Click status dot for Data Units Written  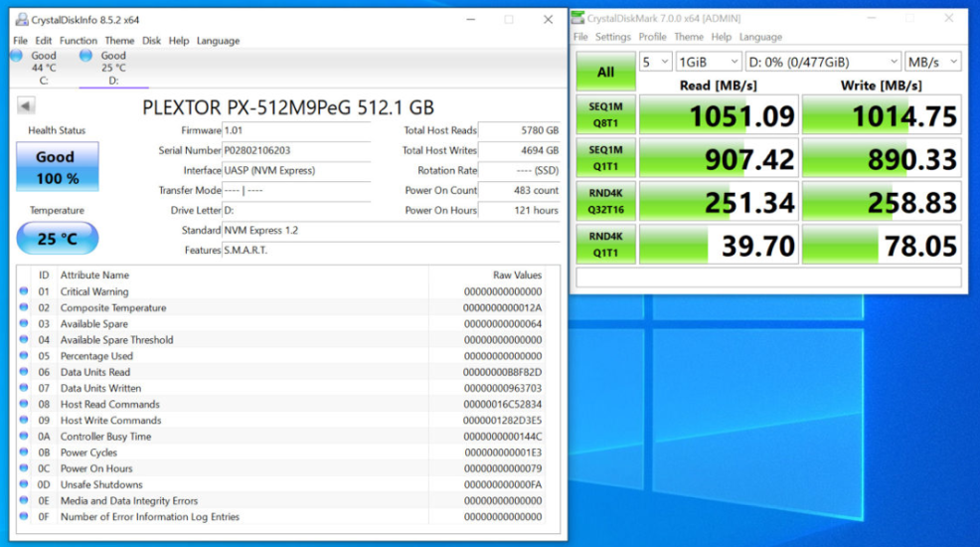(x=24, y=388)
